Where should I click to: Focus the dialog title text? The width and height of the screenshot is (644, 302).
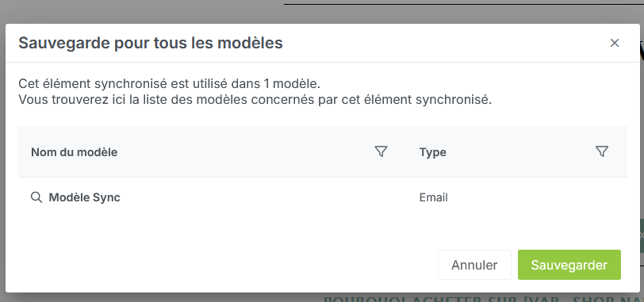151,43
